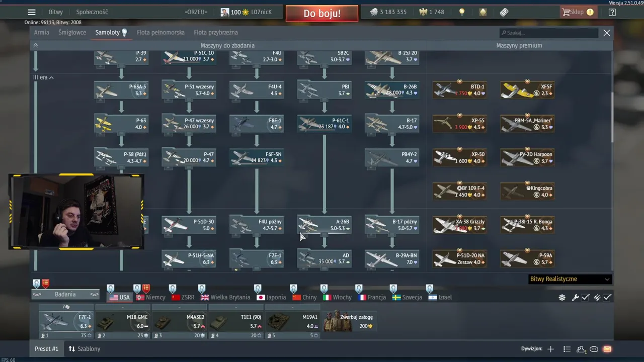The height and width of the screenshot is (362, 644).
Task: Expand the dropdown above M4A3E2 slot
Action: tap(179, 307)
